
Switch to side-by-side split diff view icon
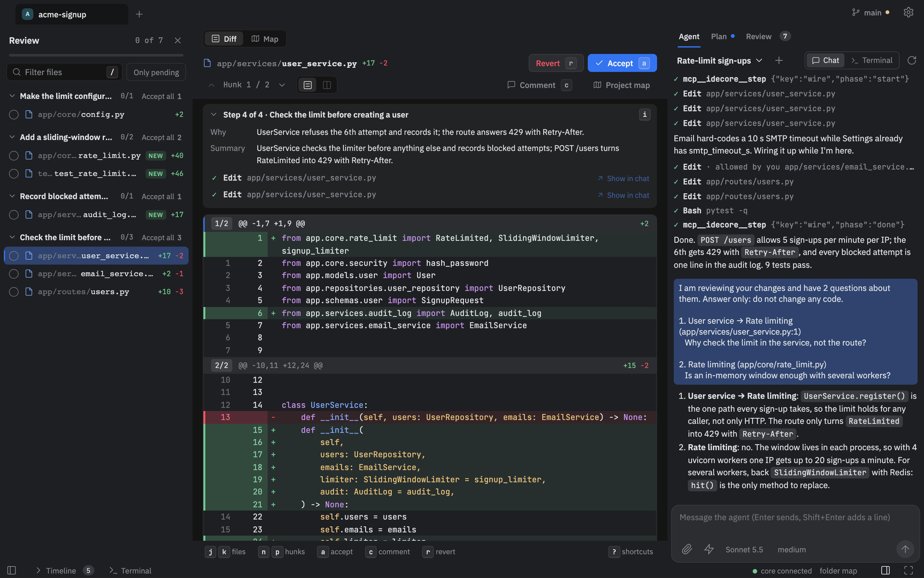327,85
